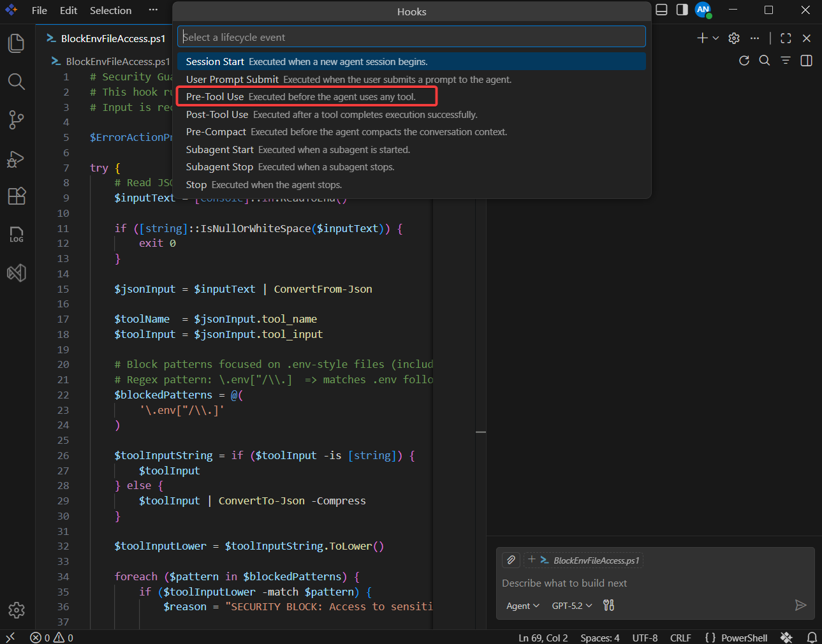Open the Agent mode dropdown
The height and width of the screenshot is (644, 822).
click(522, 606)
